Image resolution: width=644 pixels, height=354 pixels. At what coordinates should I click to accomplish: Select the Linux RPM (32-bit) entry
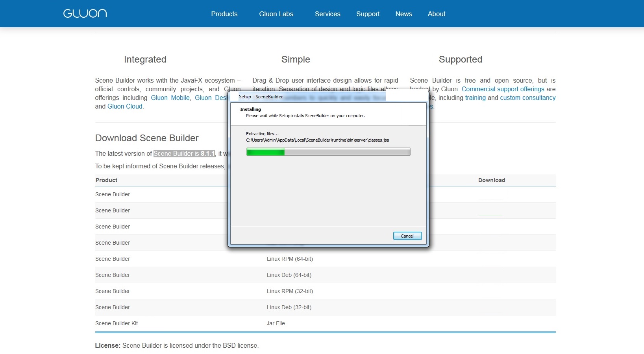(x=290, y=291)
